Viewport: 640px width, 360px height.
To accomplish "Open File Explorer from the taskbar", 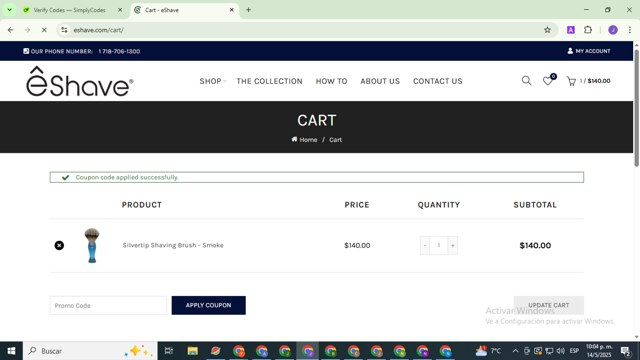I will coord(193,351).
